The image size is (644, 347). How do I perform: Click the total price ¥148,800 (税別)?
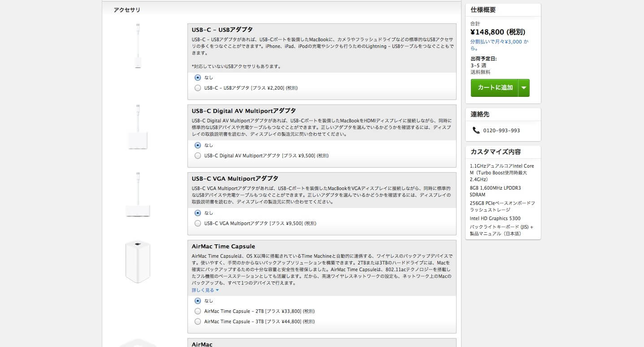coord(498,32)
